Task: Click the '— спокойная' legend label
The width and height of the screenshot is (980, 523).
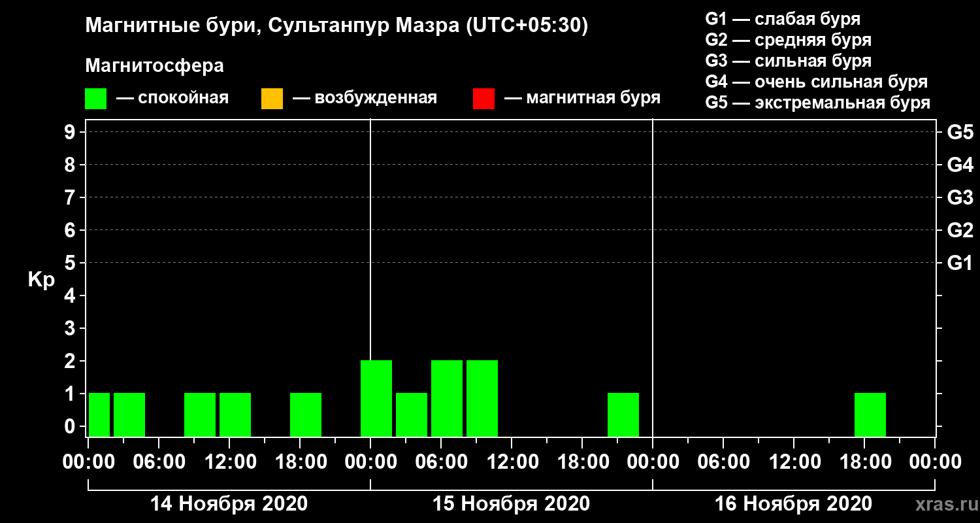Action: [172, 99]
